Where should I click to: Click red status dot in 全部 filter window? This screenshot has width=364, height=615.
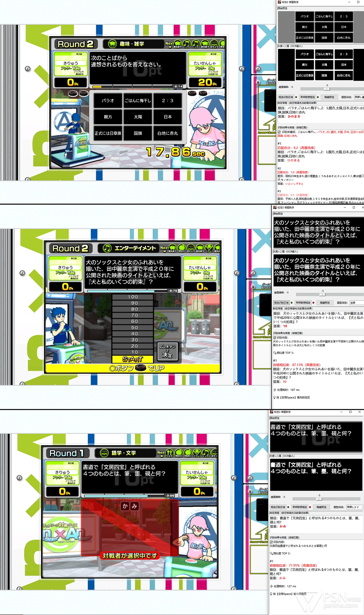click(313, 303)
